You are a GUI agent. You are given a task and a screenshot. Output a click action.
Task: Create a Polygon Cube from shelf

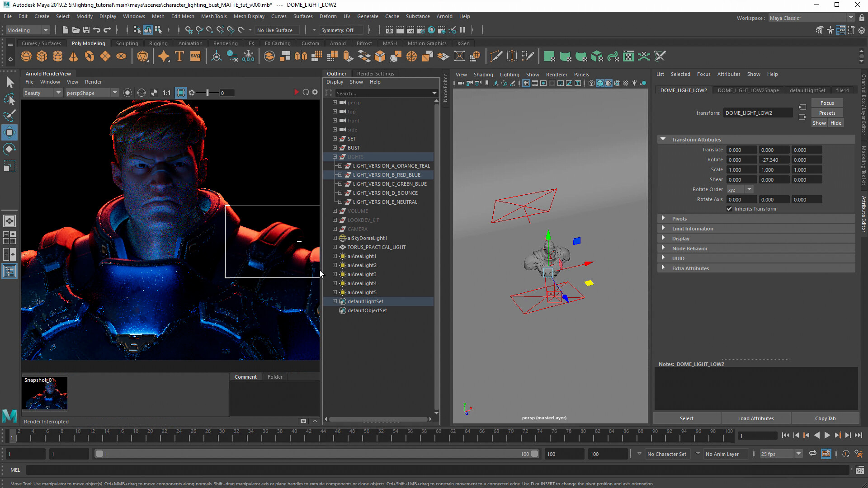point(42,56)
